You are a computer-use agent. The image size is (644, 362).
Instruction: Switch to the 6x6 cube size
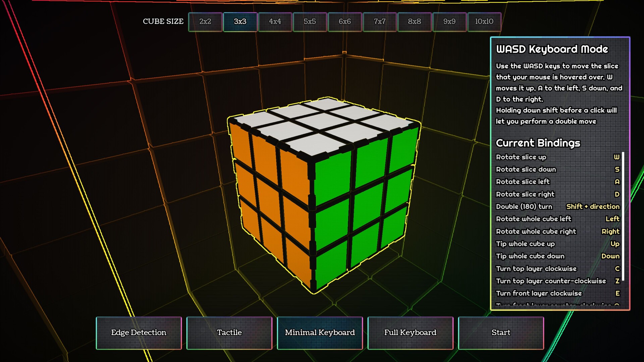[x=345, y=22]
